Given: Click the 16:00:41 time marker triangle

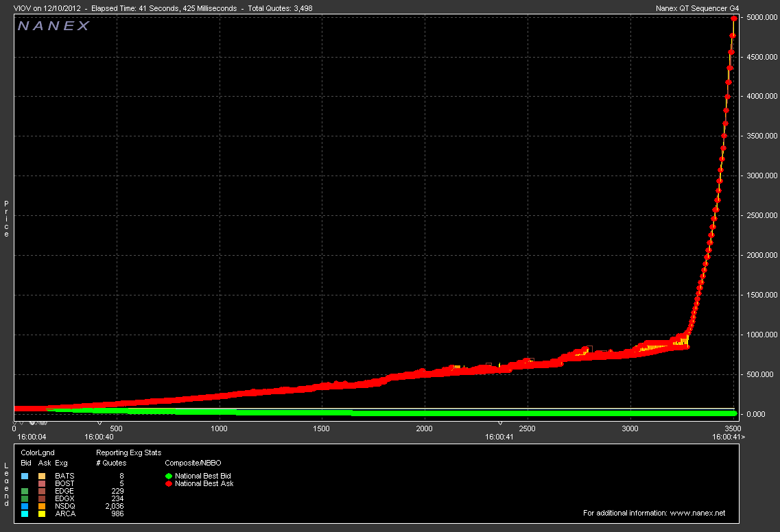Looking at the screenshot, I should point(500,424).
